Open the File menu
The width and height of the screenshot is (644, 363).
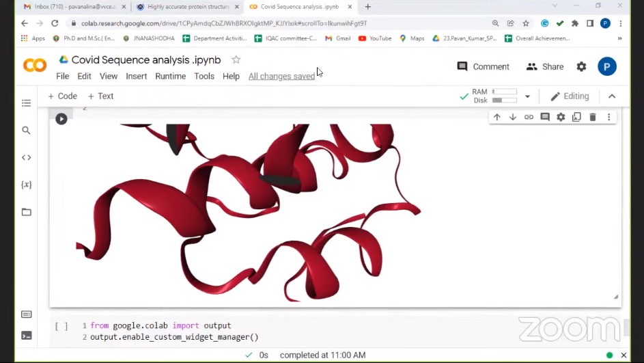pyautogui.click(x=62, y=76)
